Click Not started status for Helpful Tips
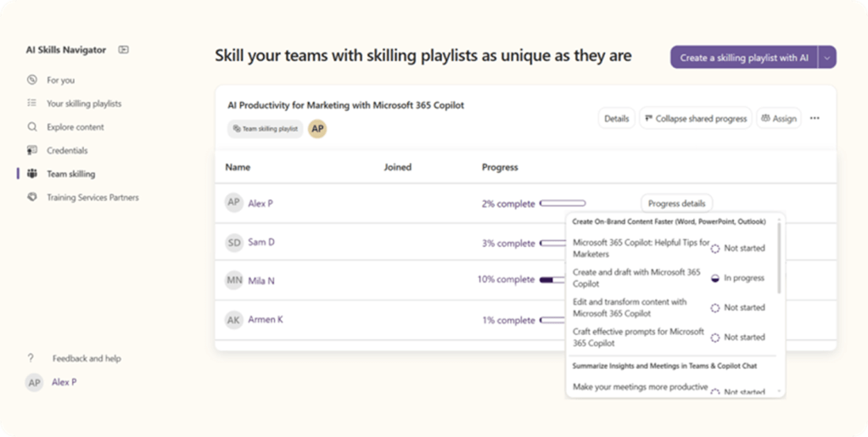 pyautogui.click(x=715, y=249)
